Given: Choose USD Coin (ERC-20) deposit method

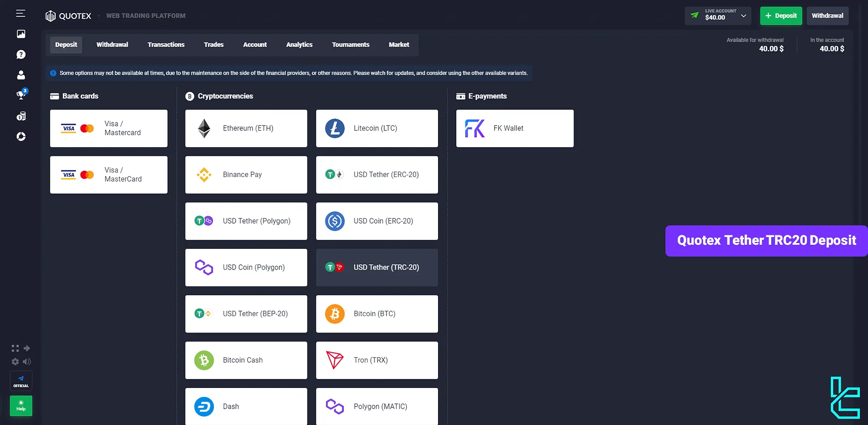Looking at the screenshot, I should [377, 221].
